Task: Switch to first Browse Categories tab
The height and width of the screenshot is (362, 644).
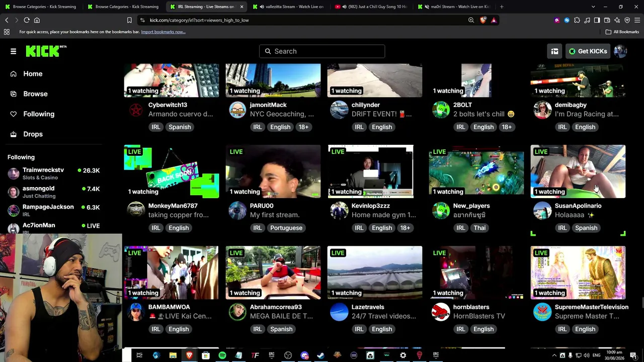Action: [x=40, y=7]
